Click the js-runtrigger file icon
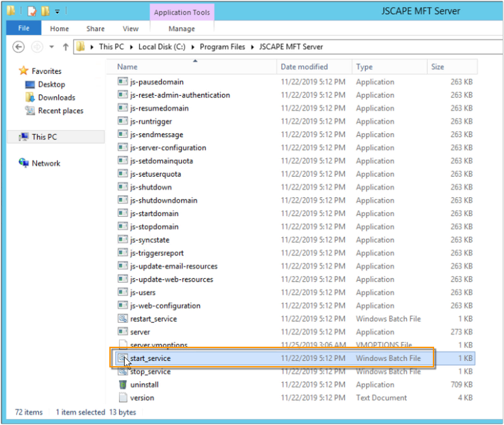The height and width of the screenshot is (425, 504). click(x=122, y=121)
